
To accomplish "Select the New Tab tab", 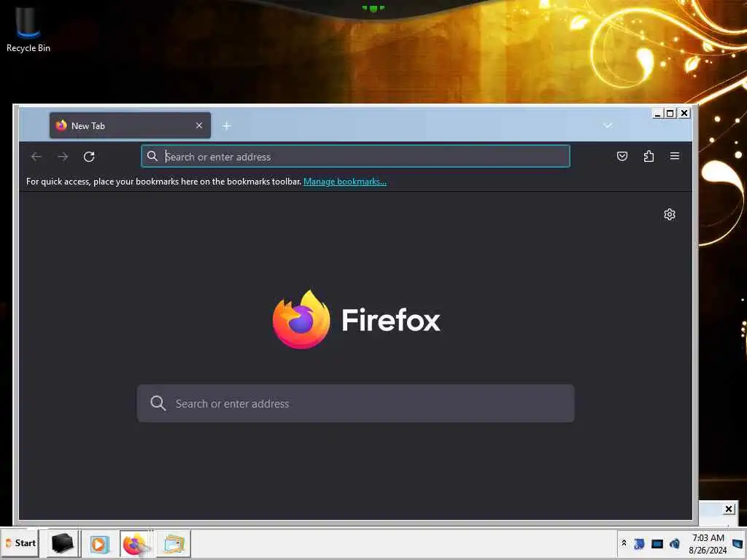I will (x=130, y=125).
